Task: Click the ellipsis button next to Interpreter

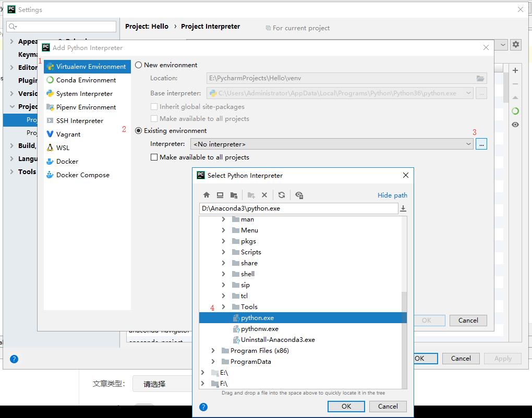Action: click(x=481, y=144)
